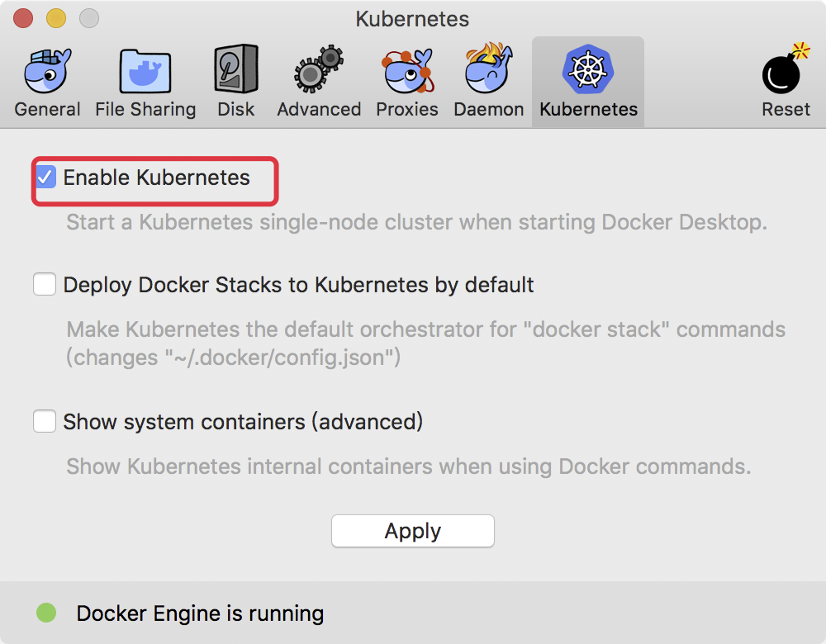Click the yellow minimize window button
This screenshot has width=826, height=644.
(56, 18)
